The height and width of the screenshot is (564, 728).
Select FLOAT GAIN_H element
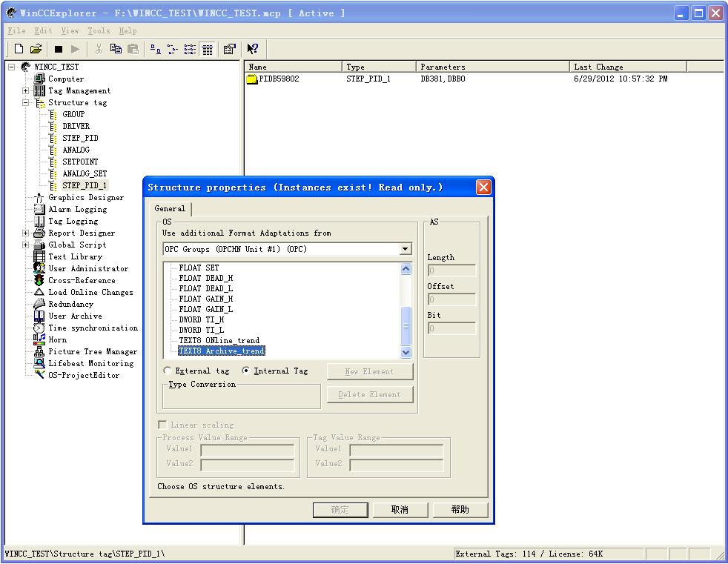(205, 299)
